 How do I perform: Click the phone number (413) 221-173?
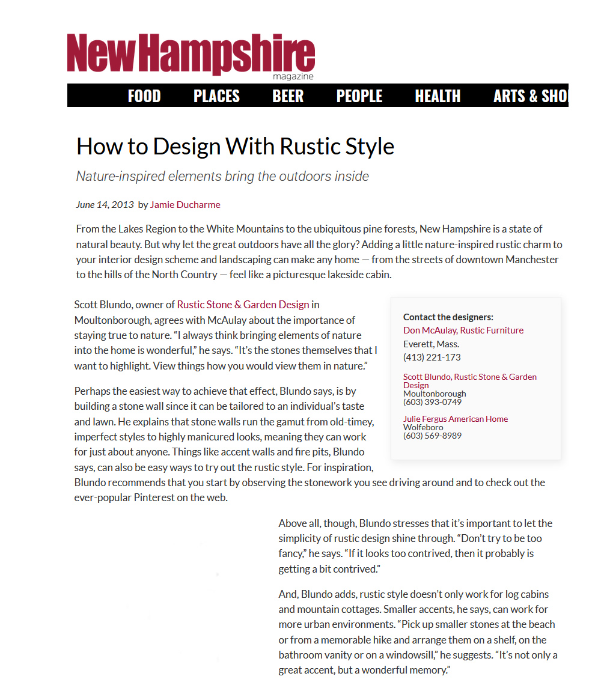(x=432, y=357)
